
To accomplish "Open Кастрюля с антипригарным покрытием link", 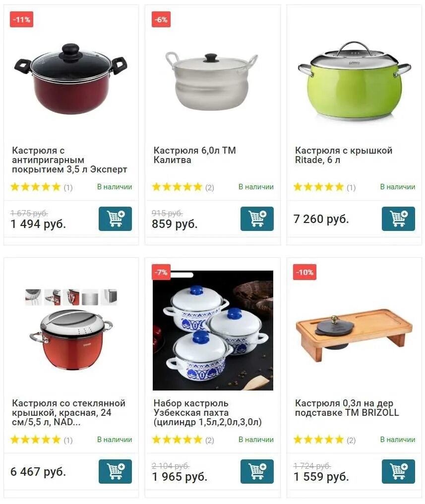I will click(x=69, y=160).
